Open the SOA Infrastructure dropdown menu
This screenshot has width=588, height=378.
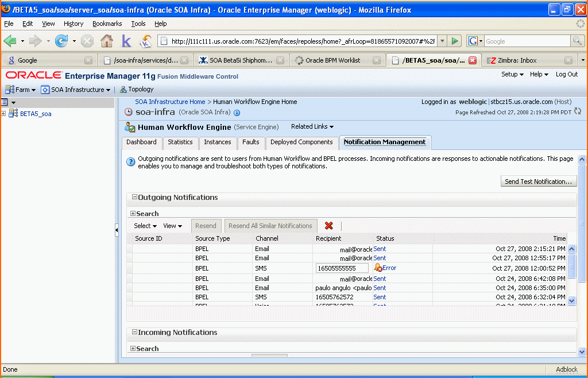click(x=76, y=90)
